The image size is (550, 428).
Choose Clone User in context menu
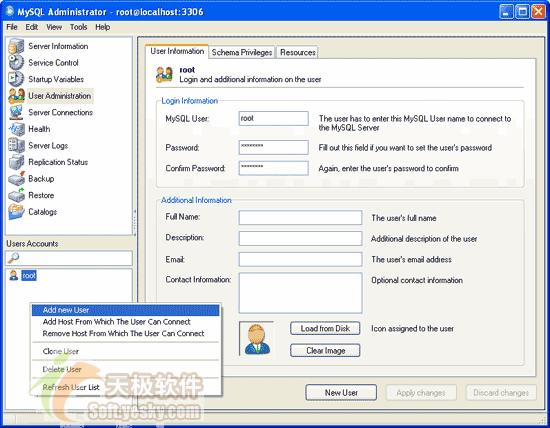tap(126, 351)
